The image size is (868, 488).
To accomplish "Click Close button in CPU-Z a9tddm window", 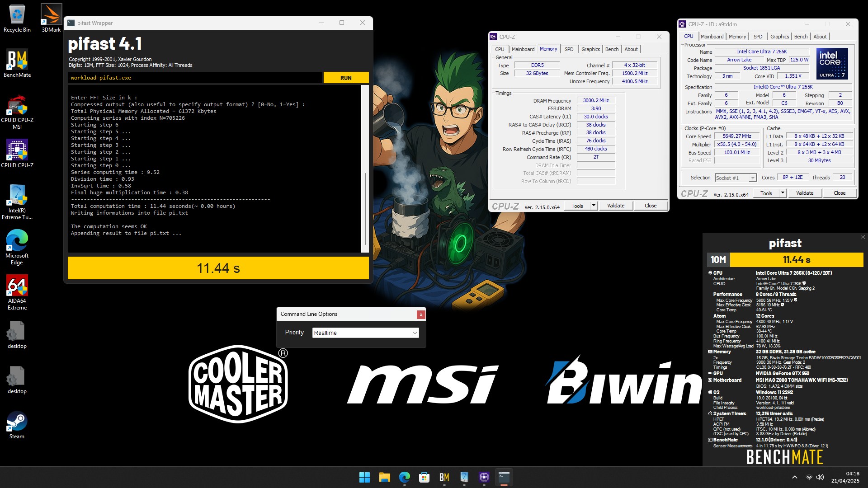I will pyautogui.click(x=840, y=193).
